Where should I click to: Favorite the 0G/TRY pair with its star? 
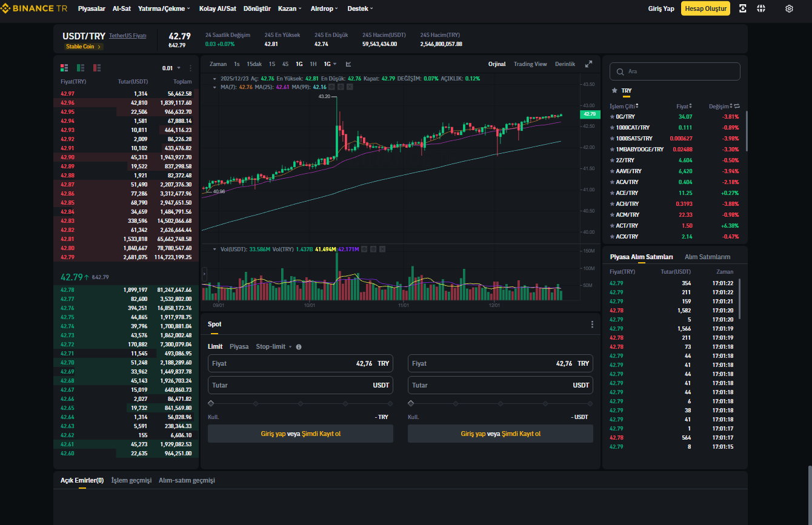pyautogui.click(x=612, y=117)
